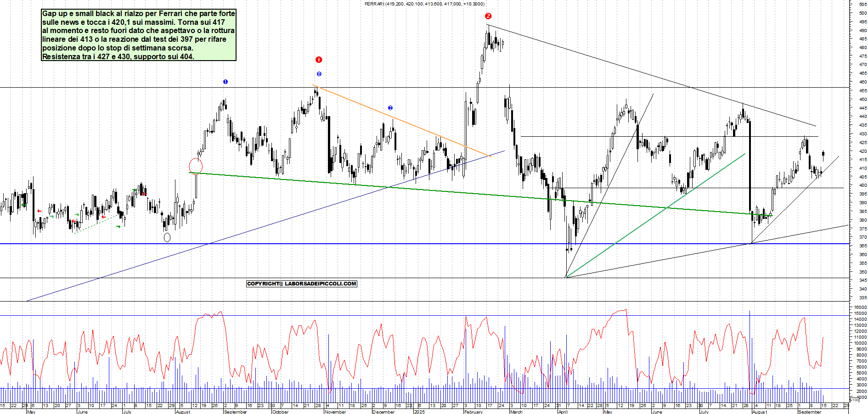Click the red wave marker 1 above October high

pos(319,60)
